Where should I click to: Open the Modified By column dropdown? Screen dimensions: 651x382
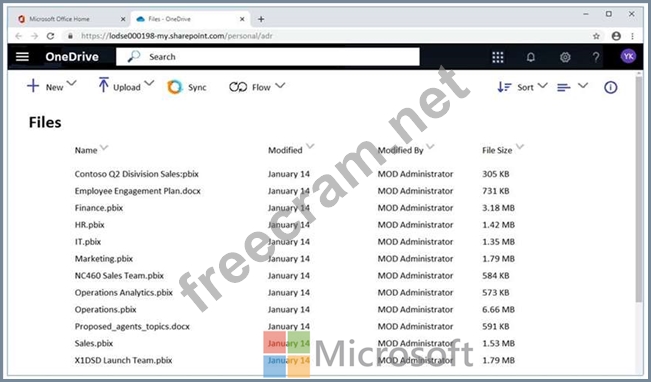[430, 146]
